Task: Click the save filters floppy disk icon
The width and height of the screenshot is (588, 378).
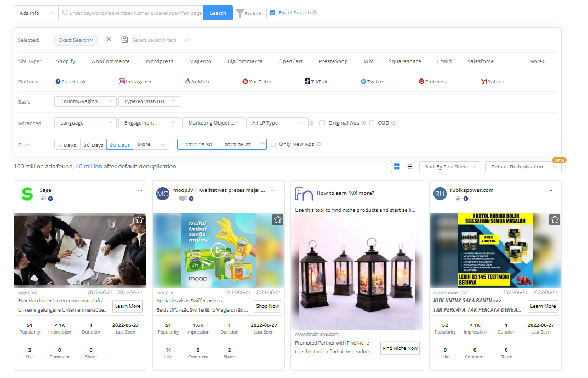Action: [x=124, y=40]
